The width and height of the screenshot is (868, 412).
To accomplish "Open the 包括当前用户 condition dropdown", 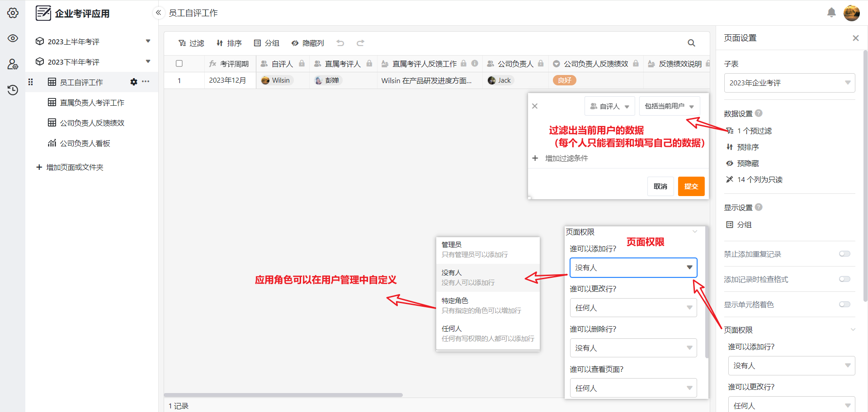I will click(670, 106).
